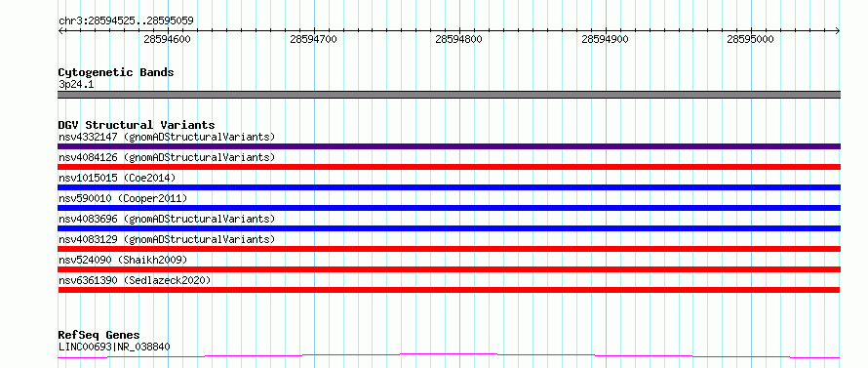This screenshot has width=868, height=368.
Task: Open the nsv4083696 variant label
Action: (x=167, y=219)
